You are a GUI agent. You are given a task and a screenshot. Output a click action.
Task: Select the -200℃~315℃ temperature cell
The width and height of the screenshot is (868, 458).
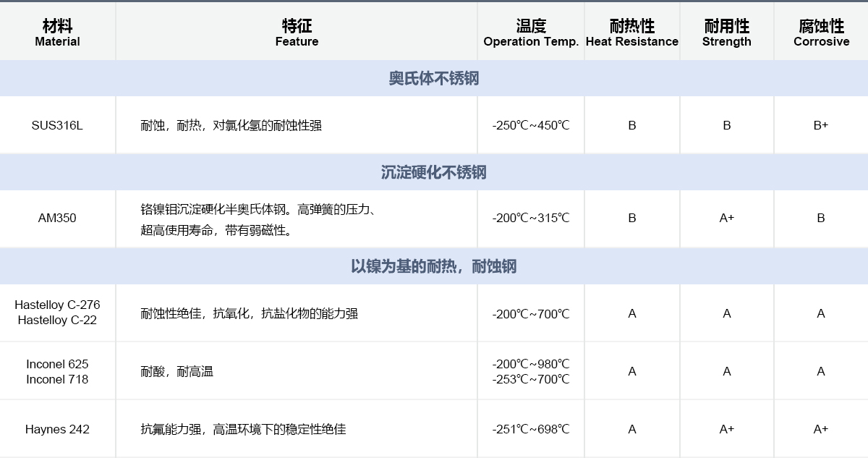coord(530,218)
